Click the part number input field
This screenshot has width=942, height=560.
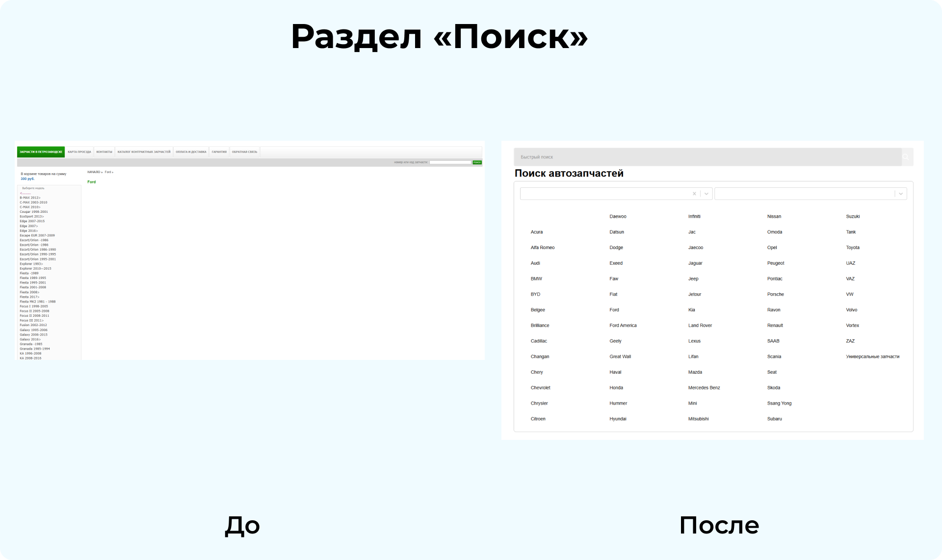pos(450,162)
